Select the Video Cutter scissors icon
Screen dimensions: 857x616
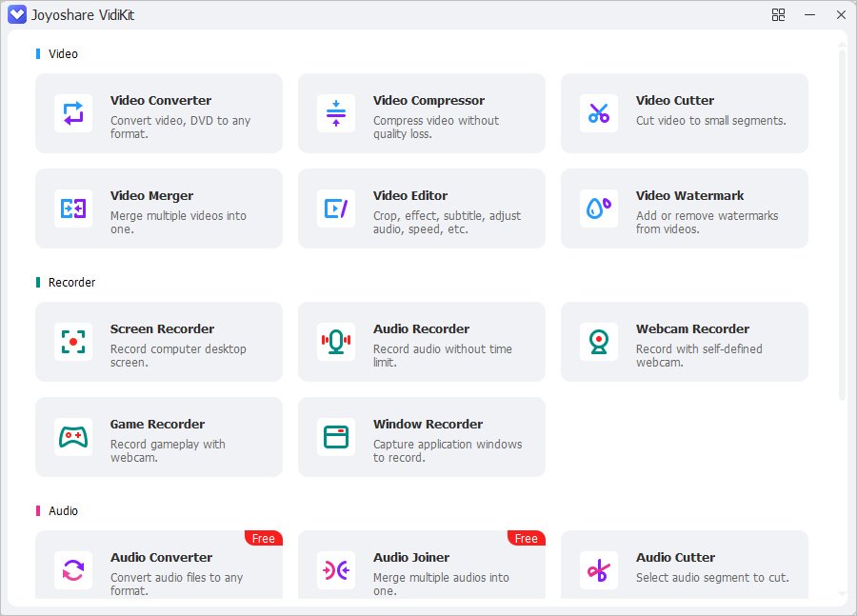[599, 113]
